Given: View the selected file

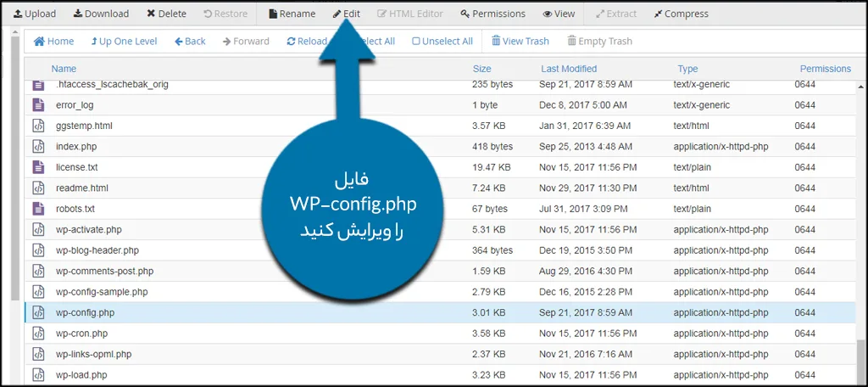Looking at the screenshot, I should [x=559, y=14].
